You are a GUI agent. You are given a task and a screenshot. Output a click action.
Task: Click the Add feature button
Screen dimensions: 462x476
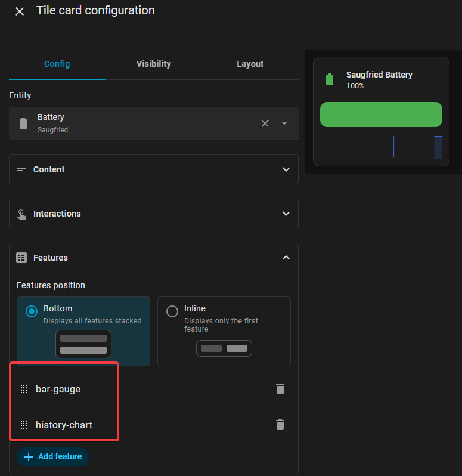coord(53,456)
